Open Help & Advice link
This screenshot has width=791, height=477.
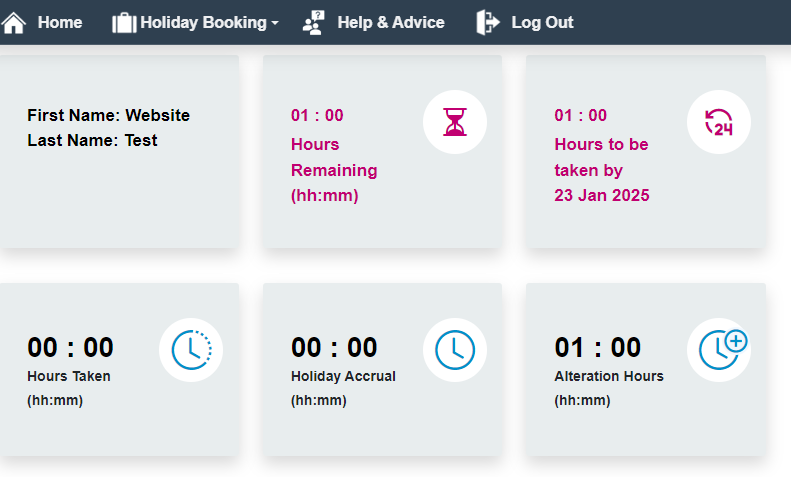373,23
